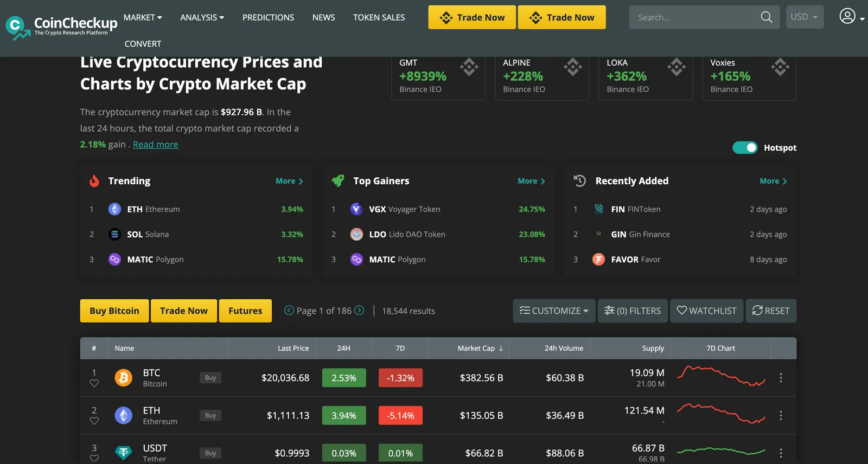The image size is (868, 464).
Task: Open More in Top Gainers panel
Action: (x=531, y=181)
